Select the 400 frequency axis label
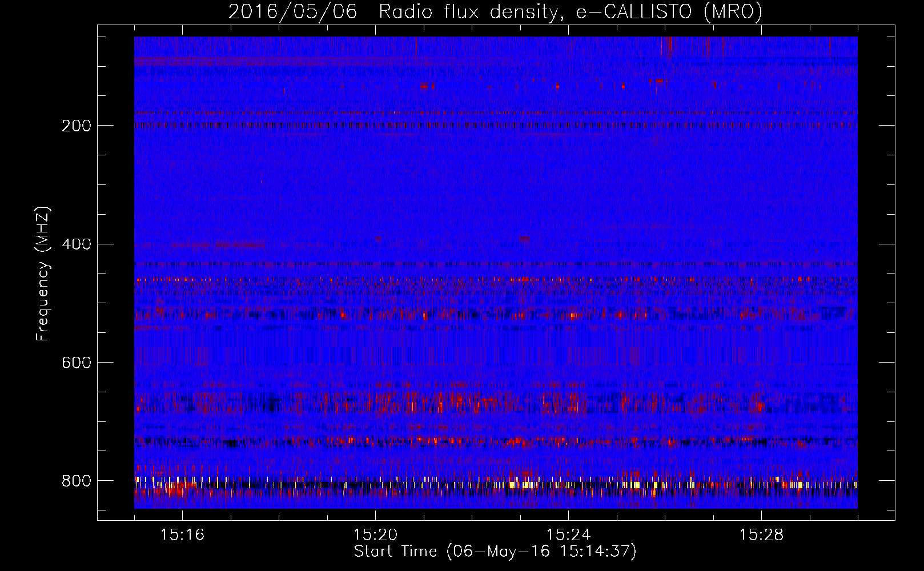The width and height of the screenshot is (924, 571). point(76,244)
